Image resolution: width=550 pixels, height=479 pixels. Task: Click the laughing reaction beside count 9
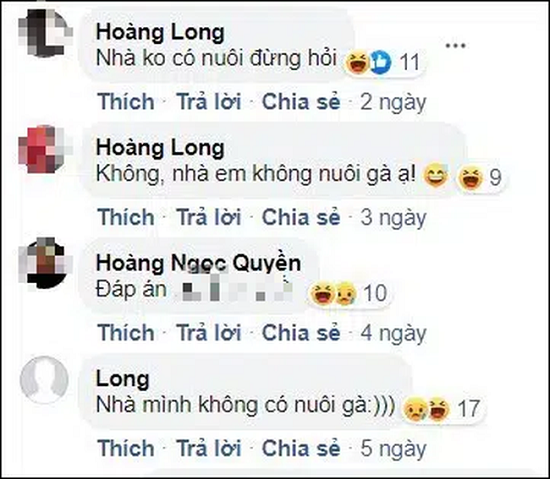point(471,177)
